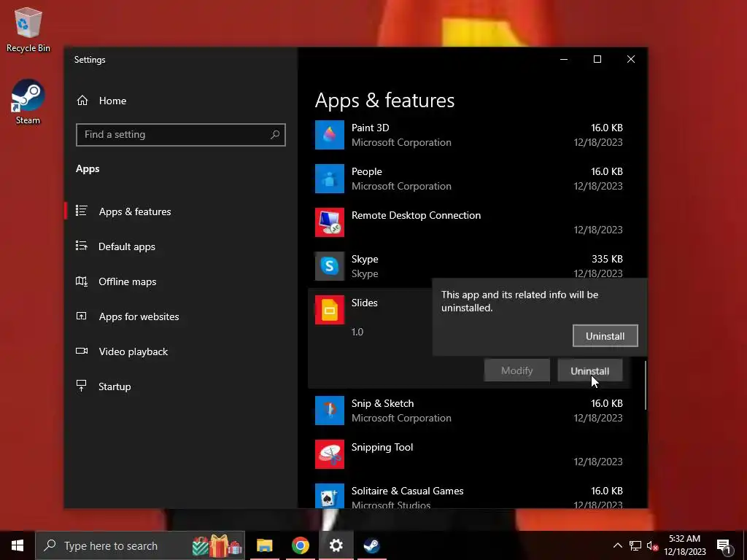Open Steam from the taskbar
The width and height of the screenshot is (747, 560).
371,545
